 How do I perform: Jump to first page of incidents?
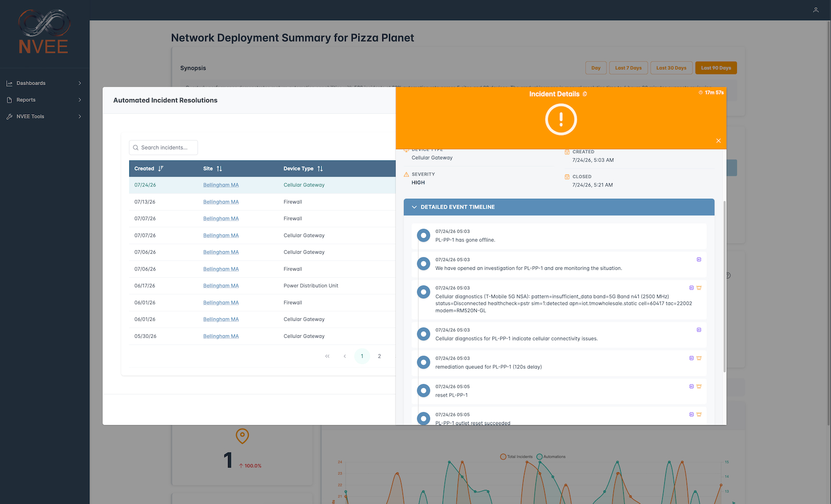tap(327, 356)
